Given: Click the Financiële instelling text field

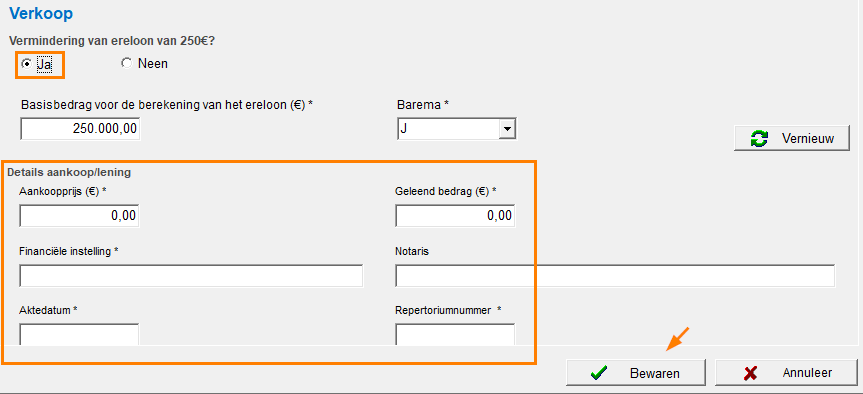Looking at the screenshot, I should pos(191,276).
